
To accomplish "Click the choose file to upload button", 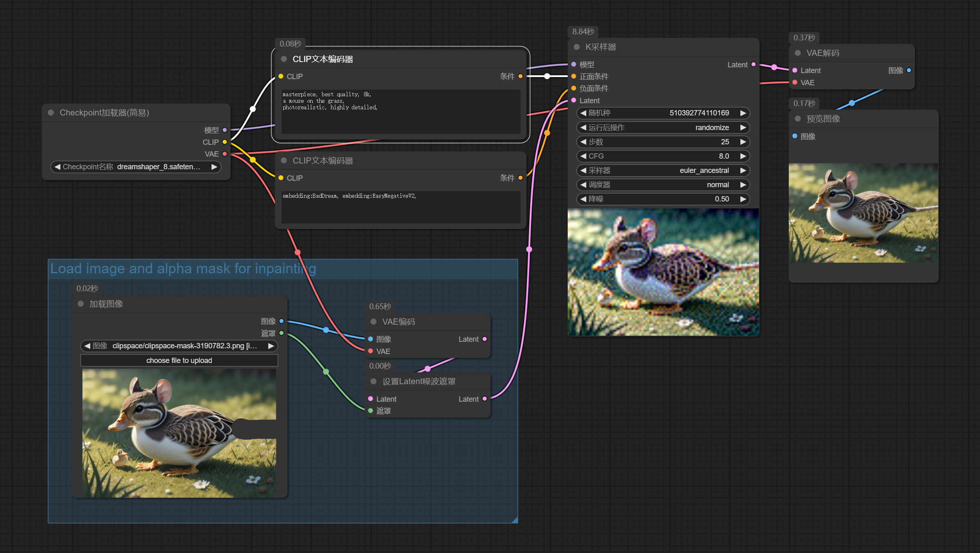I will (179, 361).
